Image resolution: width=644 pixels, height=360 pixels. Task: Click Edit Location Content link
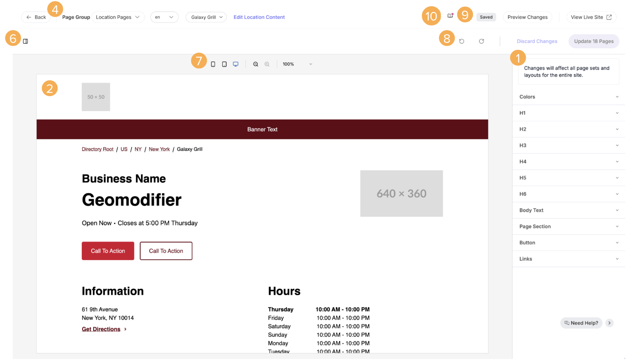[x=259, y=17]
